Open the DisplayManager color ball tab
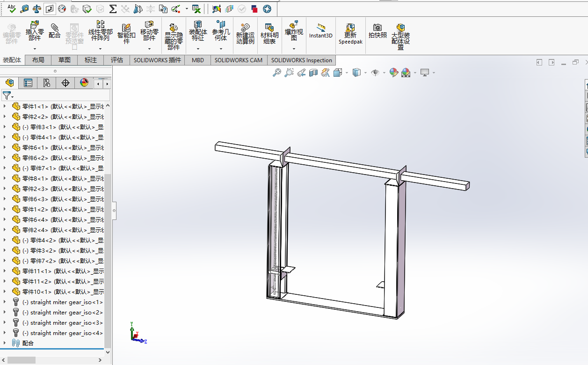 pyautogui.click(x=84, y=83)
